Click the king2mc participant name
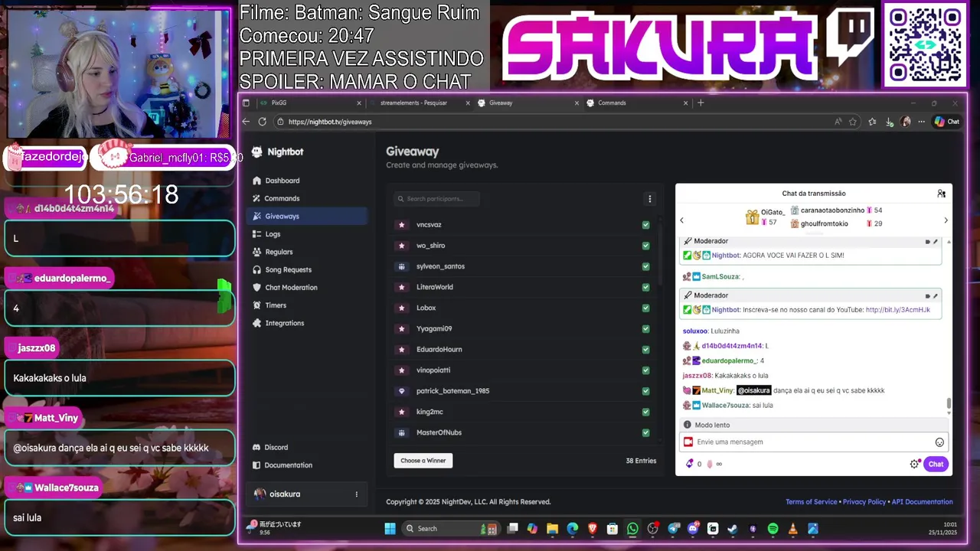 tap(430, 412)
